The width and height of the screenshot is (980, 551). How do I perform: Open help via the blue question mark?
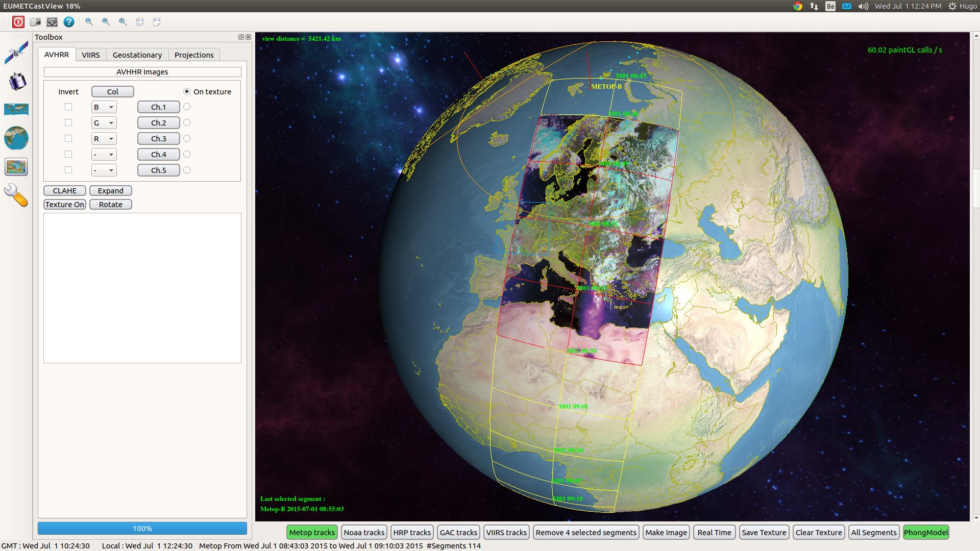69,22
